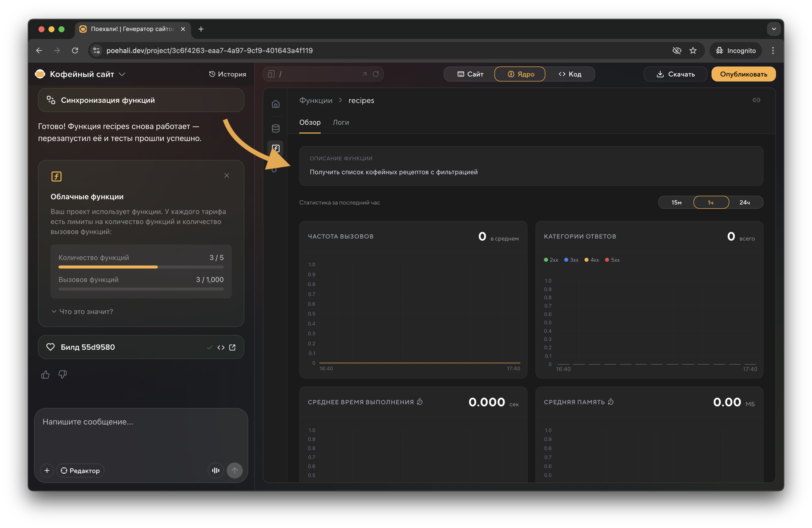Switch to the Код view tab

(570, 74)
